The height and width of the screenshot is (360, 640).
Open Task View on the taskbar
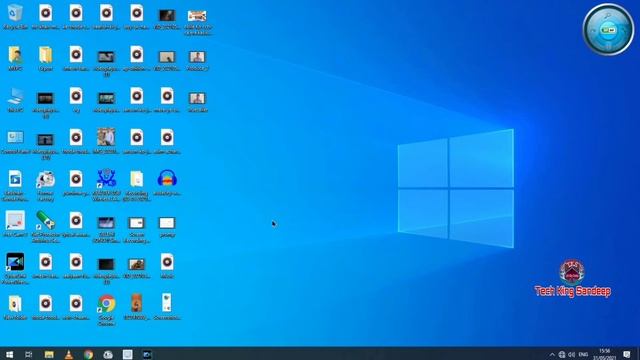tap(29, 354)
